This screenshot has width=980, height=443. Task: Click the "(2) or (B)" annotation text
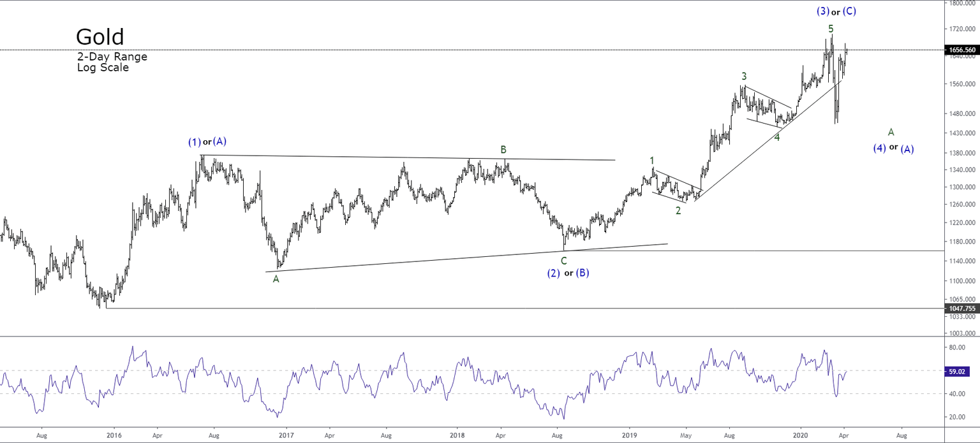(x=568, y=272)
